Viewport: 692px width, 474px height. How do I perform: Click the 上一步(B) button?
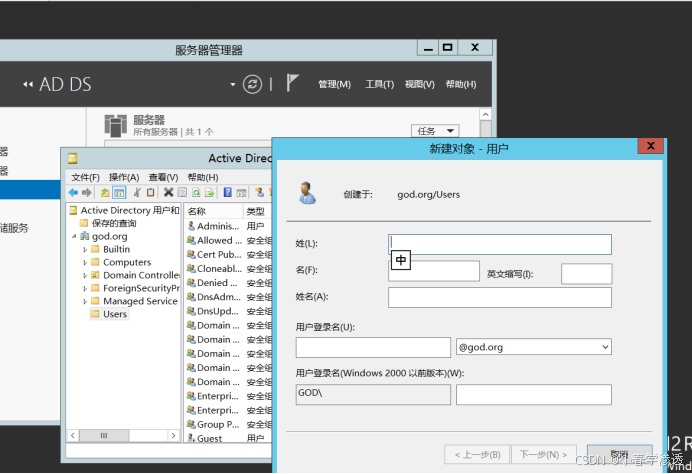(477, 455)
